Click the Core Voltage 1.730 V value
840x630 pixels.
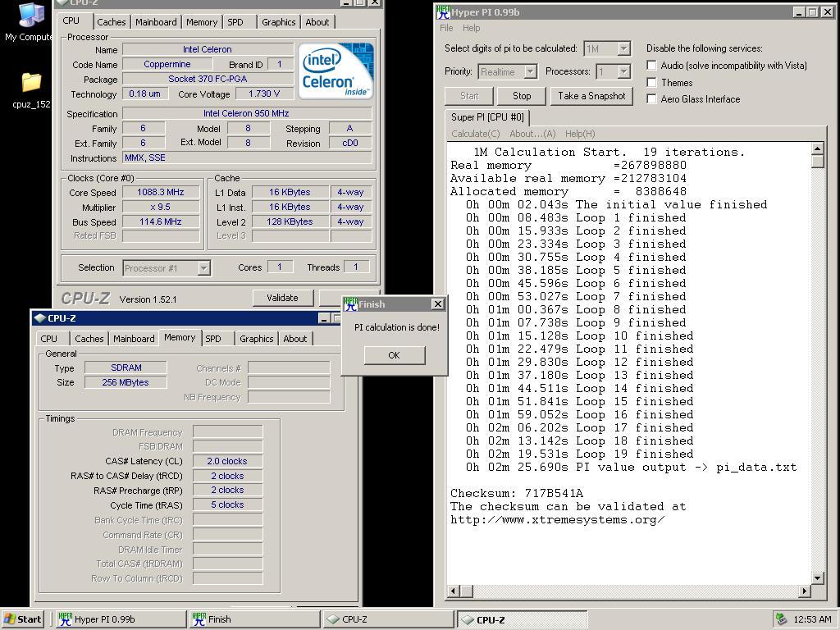coord(264,94)
